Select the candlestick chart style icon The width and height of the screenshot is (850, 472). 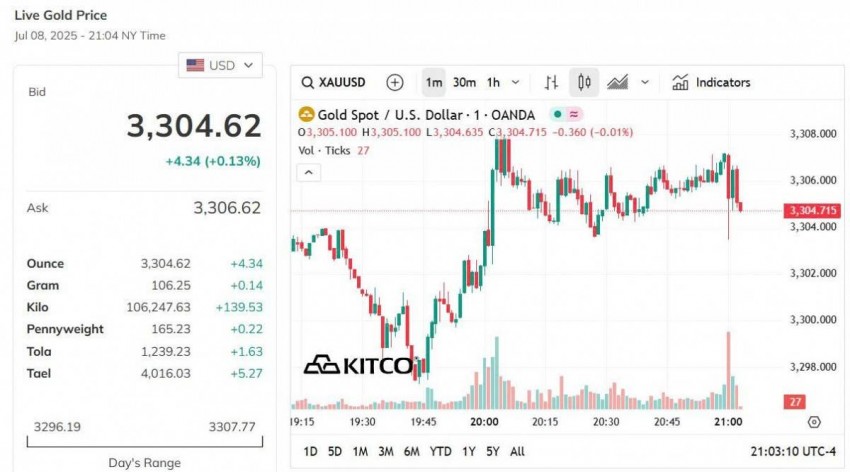585,82
